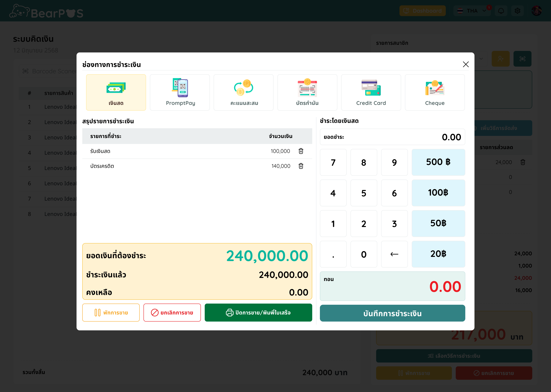
Task: Add 500 ฿ quick amount
Action: pyautogui.click(x=438, y=162)
